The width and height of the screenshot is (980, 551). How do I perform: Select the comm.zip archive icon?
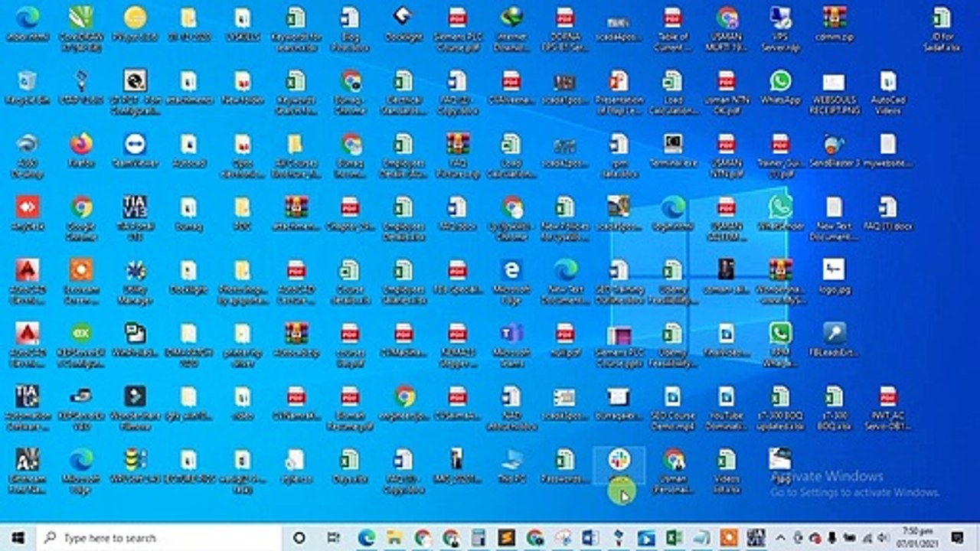coord(834,24)
